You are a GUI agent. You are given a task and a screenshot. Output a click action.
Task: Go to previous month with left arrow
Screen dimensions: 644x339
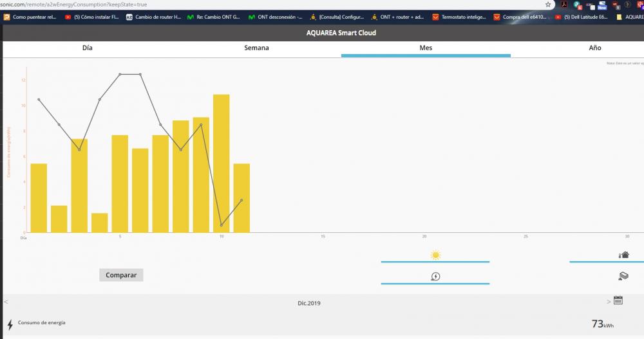pos(6,302)
